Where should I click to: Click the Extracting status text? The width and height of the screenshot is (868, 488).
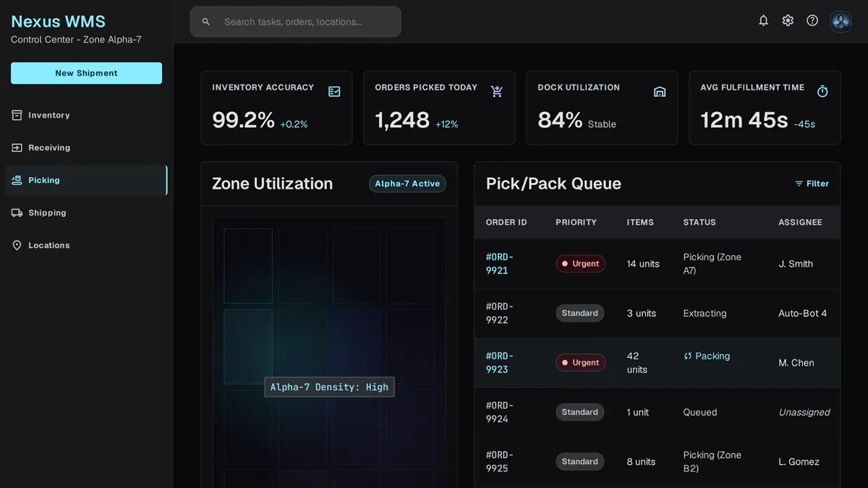point(705,313)
